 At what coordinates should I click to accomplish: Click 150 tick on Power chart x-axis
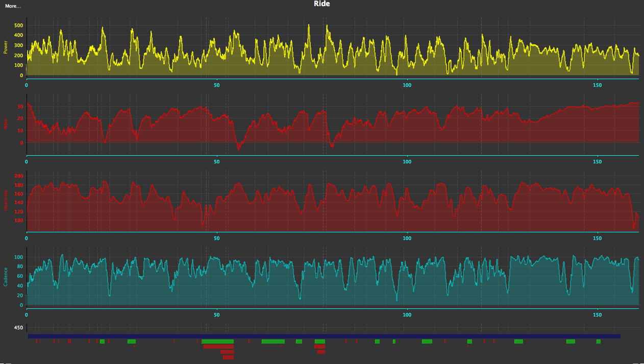(x=598, y=85)
